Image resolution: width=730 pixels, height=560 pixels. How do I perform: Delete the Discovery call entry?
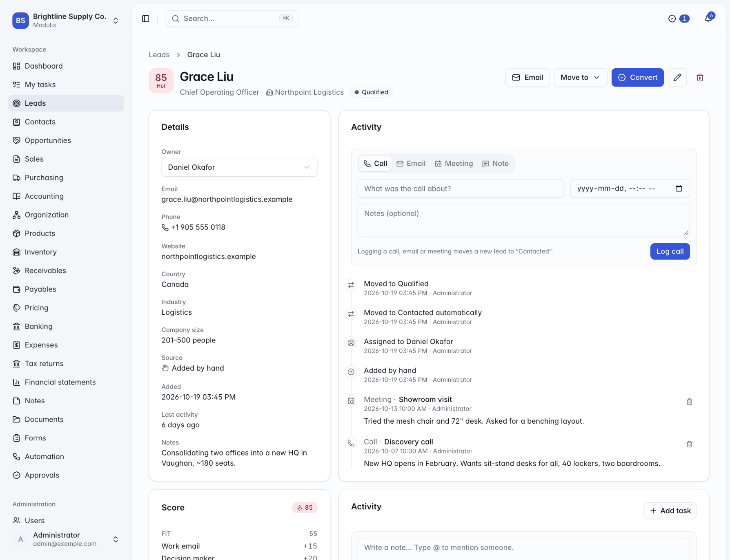690,444
